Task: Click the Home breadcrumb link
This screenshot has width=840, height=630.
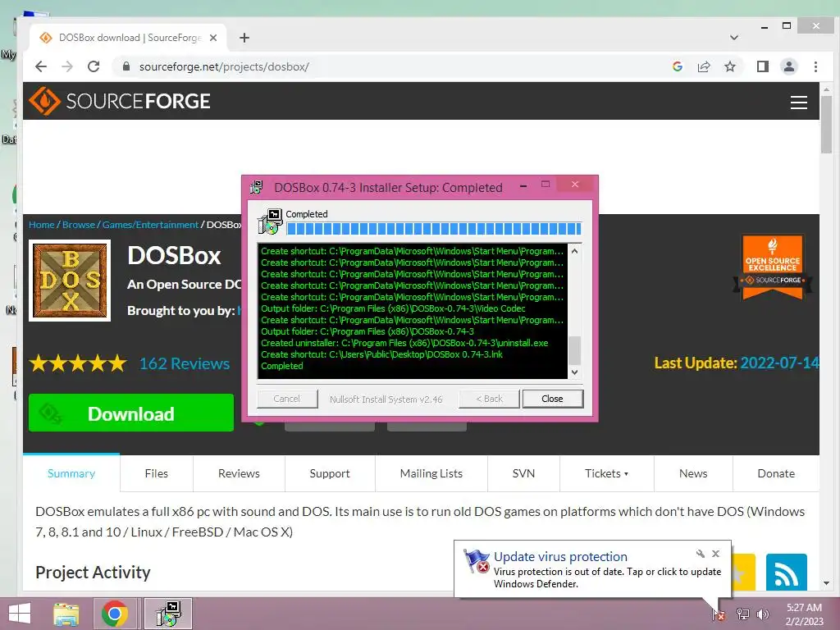Action: click(x=42, y=225)
